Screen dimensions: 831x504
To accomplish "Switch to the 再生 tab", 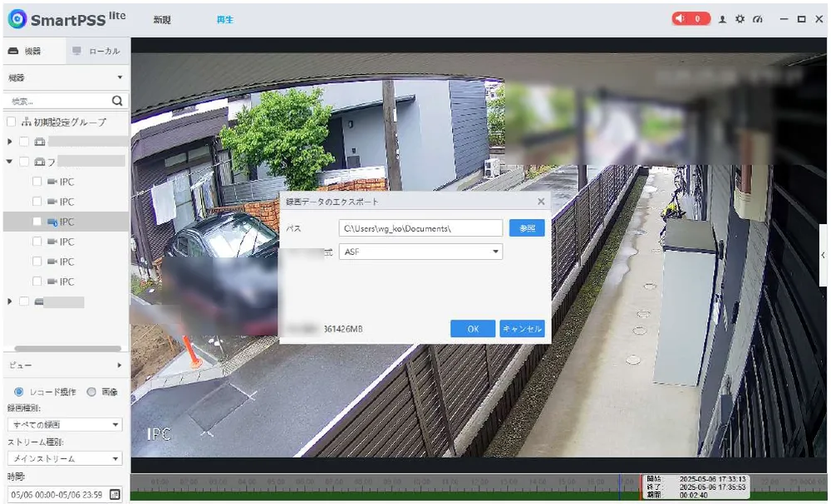I will (224, 20).
